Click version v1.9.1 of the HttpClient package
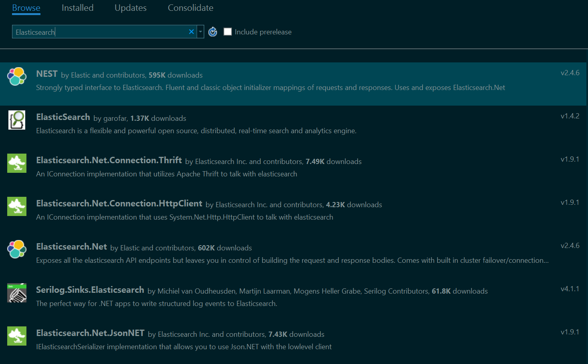Image resolution: width=588 pixels, height=364 pixels. pyautogui.click(x=570, y=202)
